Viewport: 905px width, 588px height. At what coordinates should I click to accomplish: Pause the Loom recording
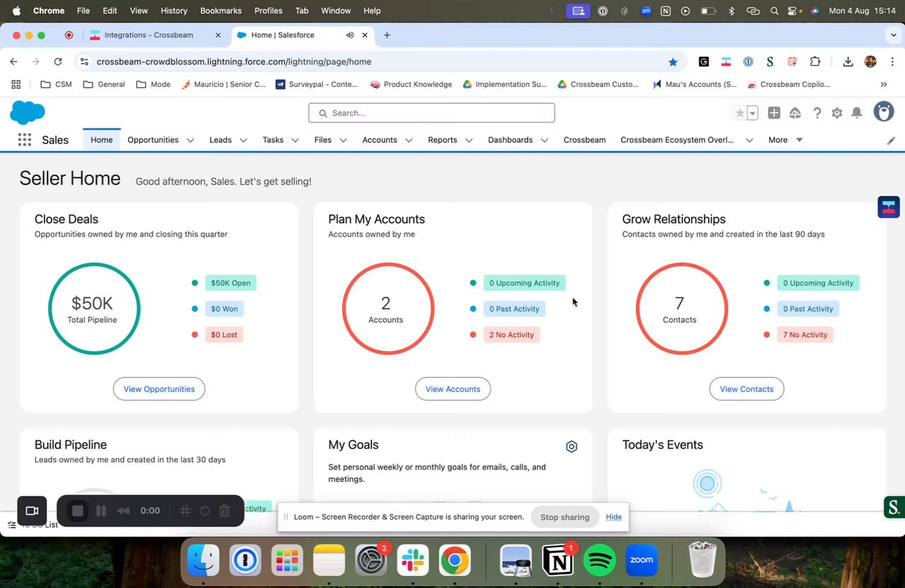tap(101, 511)
